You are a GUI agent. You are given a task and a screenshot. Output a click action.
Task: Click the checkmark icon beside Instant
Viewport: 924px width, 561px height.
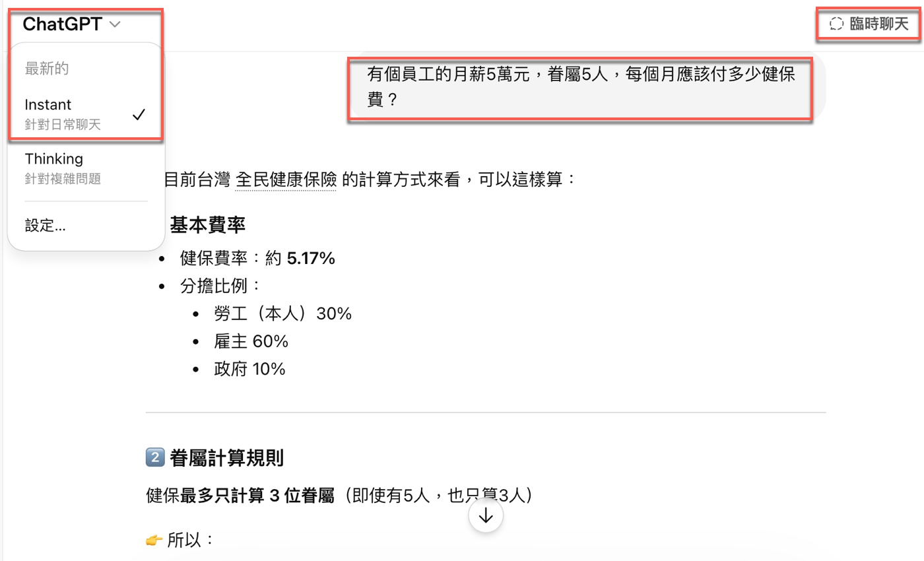pos(139,114)
